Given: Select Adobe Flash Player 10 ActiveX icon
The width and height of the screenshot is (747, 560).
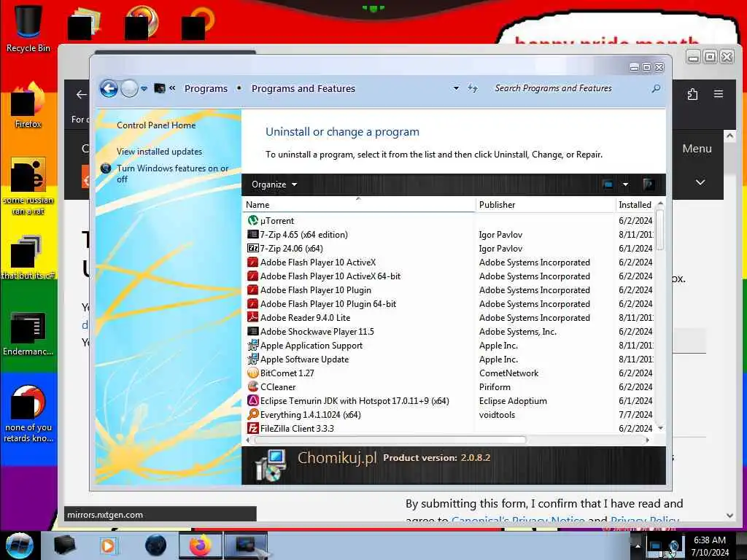Looking at the screenshot, I should point(253,262).
